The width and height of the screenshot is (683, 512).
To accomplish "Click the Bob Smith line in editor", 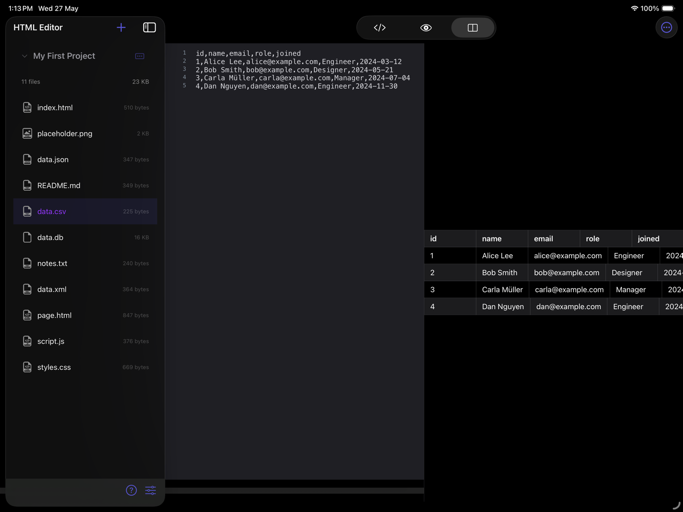I will click(x=294, y=70).
